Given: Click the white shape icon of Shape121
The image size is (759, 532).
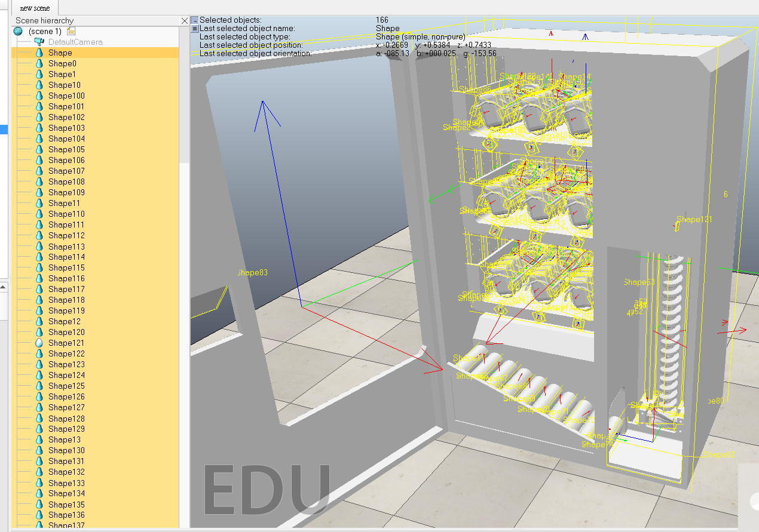Looking at the screenshot, I should pyautogui.click(x=39, y=343).
